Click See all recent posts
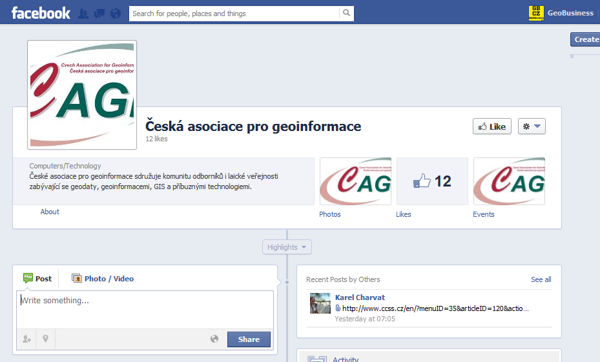Viewport: 600px width, 362px height. [541, 279]
